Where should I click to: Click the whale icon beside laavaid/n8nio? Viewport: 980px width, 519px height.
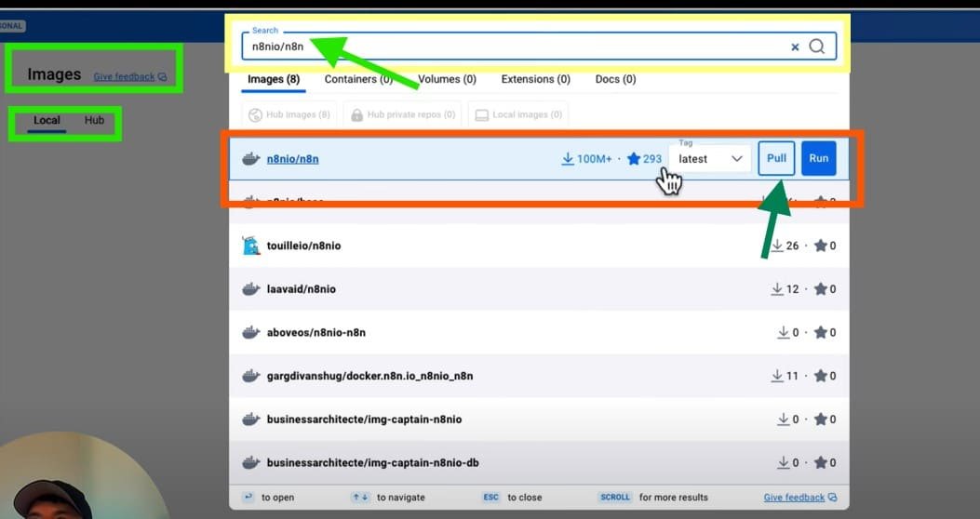250,289
